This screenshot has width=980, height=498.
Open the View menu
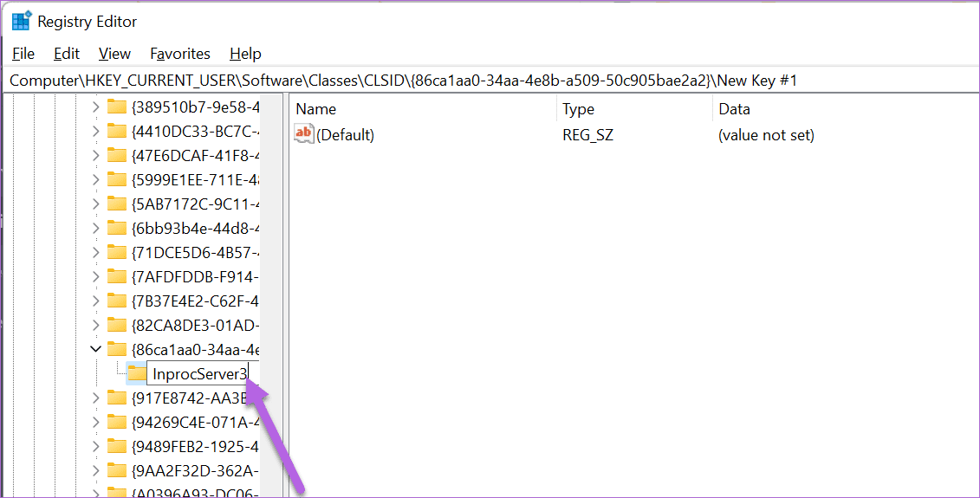pos(114,54)
